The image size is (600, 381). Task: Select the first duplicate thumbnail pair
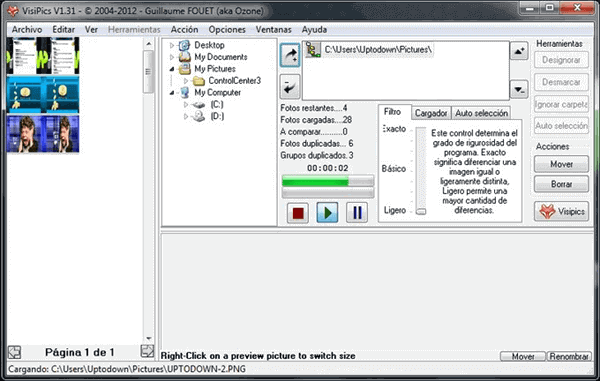[43, 55]
